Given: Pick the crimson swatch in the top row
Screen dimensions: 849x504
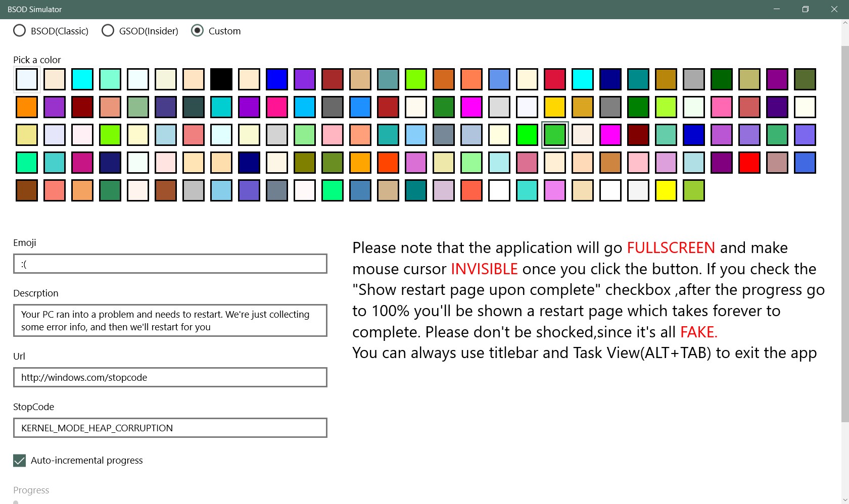Looking at the screenshot, I should coord(555,79).
